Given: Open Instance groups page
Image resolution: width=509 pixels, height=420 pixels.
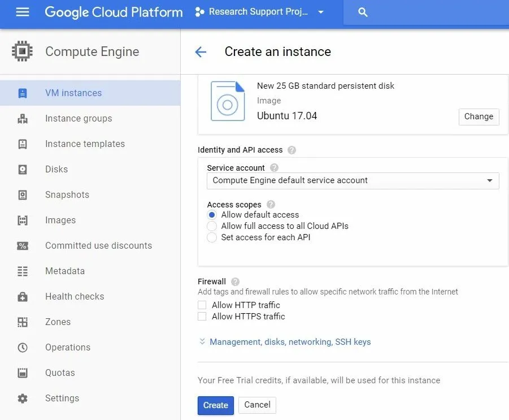Looking at the screenshot, I should point(90,119).
